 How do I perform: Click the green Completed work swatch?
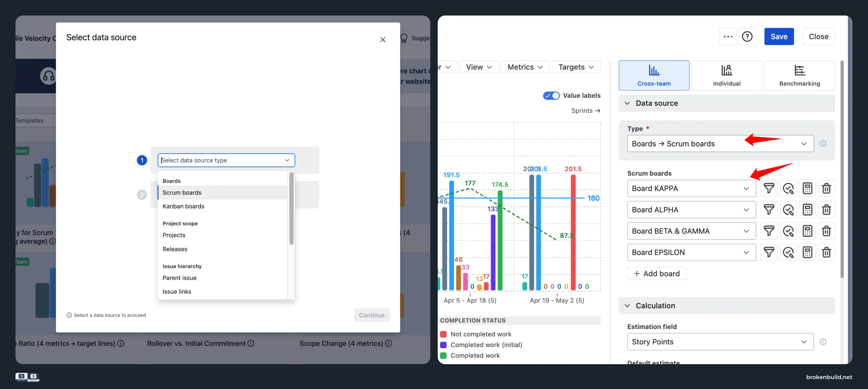[443, 355]
